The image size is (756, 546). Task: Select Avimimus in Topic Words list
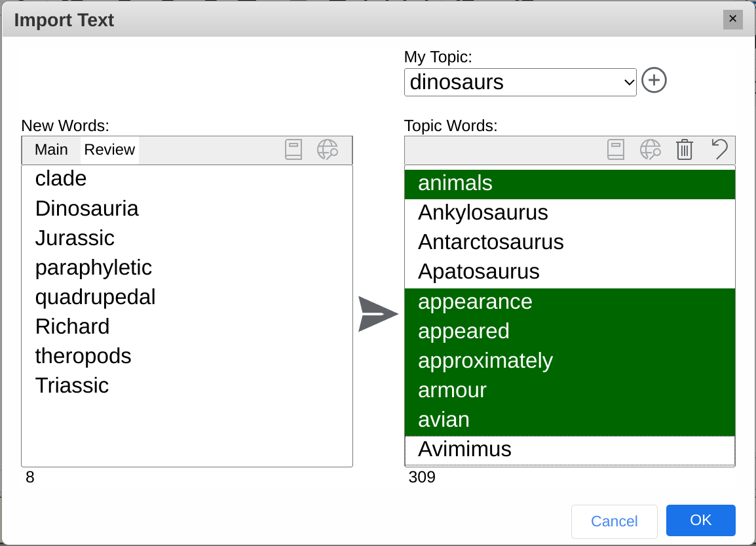570,450
